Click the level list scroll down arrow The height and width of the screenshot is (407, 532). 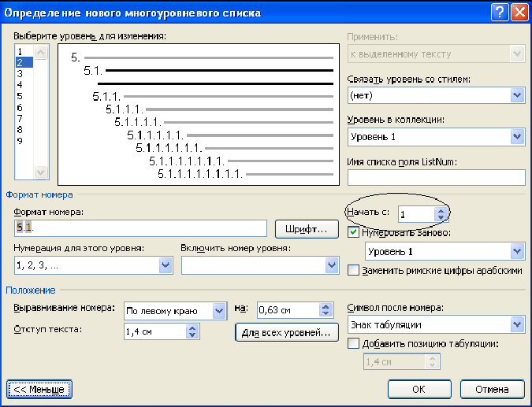click(41, 172)
